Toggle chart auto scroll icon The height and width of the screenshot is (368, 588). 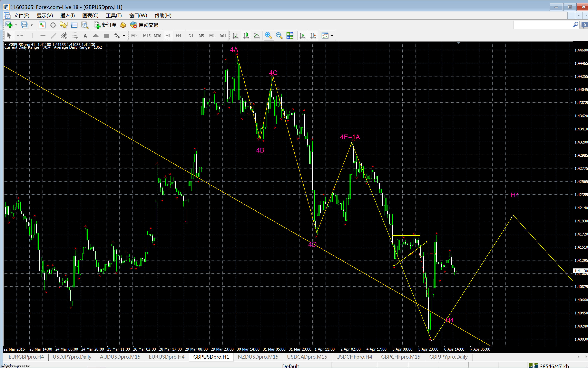tap(302, 36)
